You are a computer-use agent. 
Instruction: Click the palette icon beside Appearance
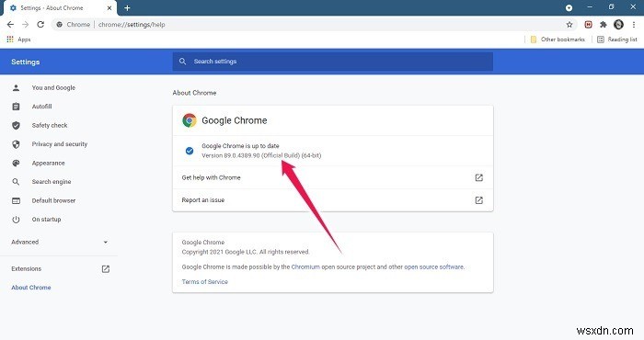[x=16, y=164]
